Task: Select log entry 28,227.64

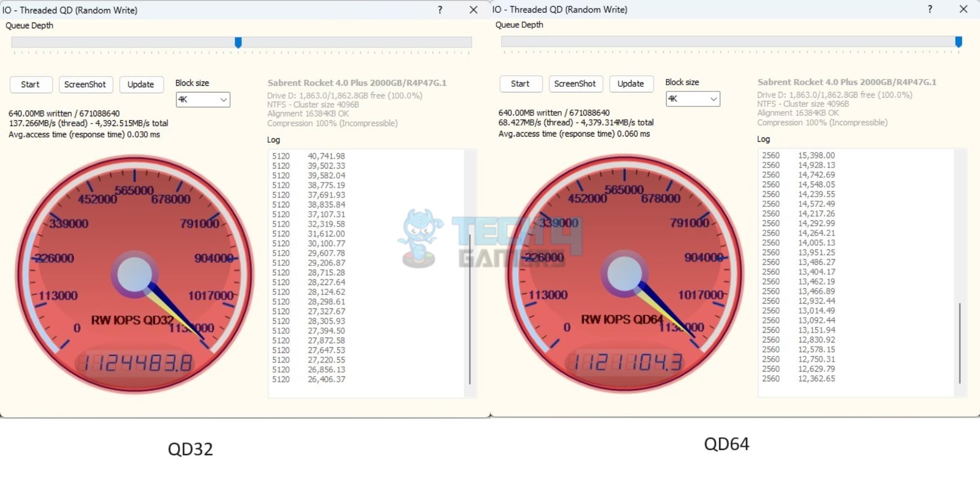Action: 326,282
